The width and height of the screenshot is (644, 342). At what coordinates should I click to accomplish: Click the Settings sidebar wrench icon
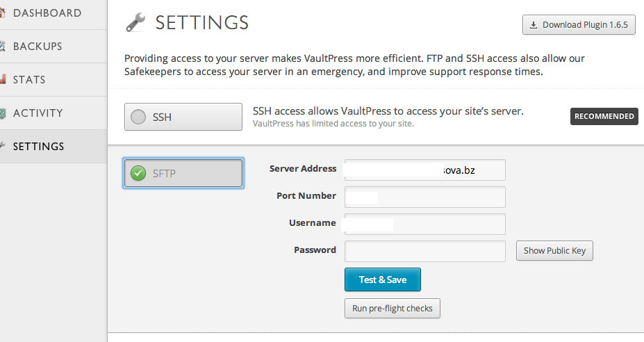click(x=2, y=146)
